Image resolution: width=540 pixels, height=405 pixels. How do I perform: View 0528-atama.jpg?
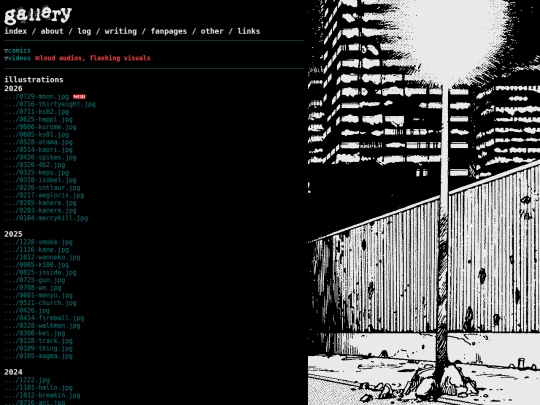(x=39, y=142)
